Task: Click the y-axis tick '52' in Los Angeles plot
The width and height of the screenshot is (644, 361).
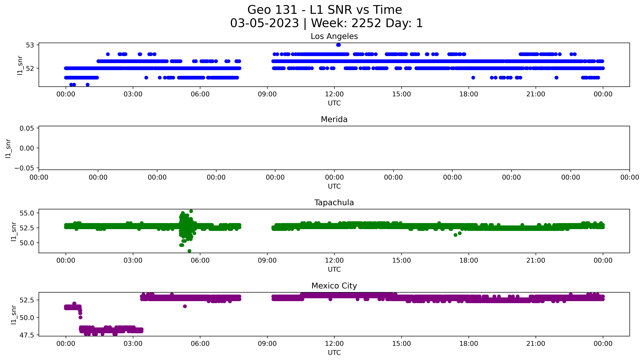Action: pos(30,68)
